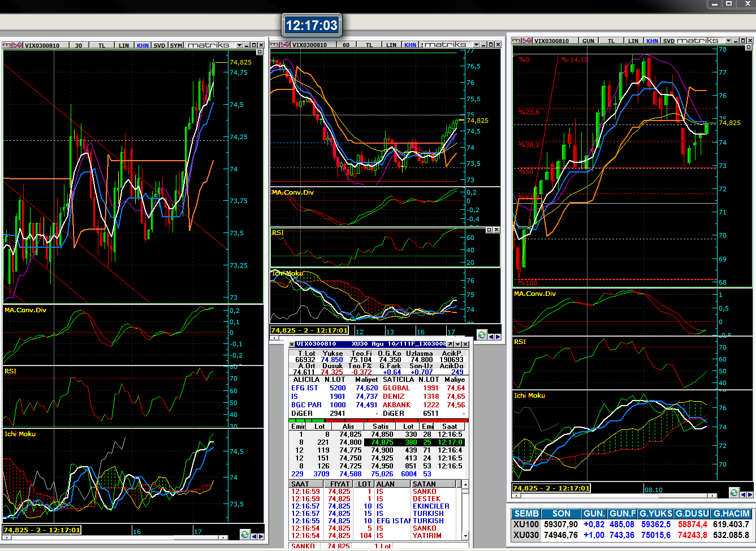Refresh the 30-minute chart with green arrows icon
Image resolution: width=756 pixels, height=551 pixels.
(x=245, y=535)
